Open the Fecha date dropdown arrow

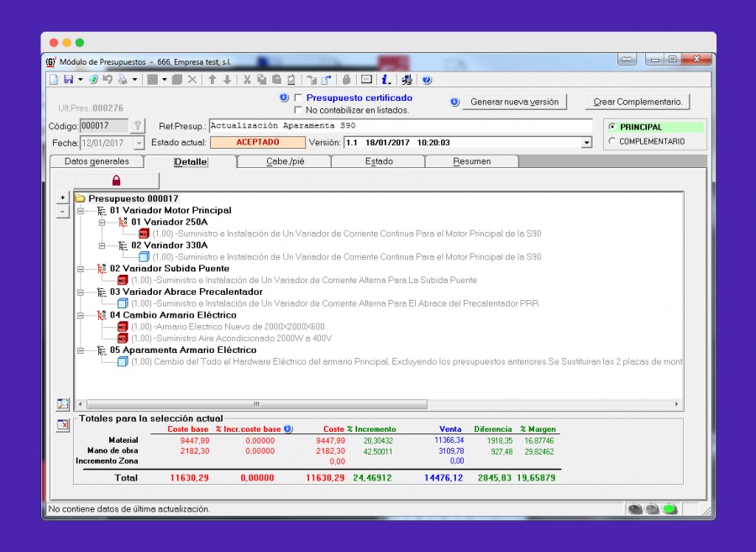click(x=139, y=143)
